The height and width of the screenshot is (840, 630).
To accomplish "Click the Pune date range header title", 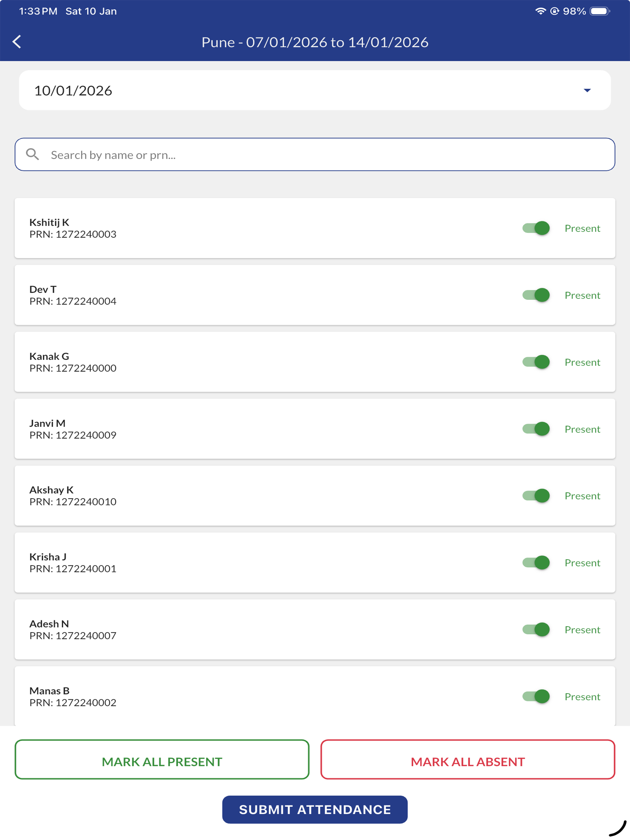I will tap(315, 42).
